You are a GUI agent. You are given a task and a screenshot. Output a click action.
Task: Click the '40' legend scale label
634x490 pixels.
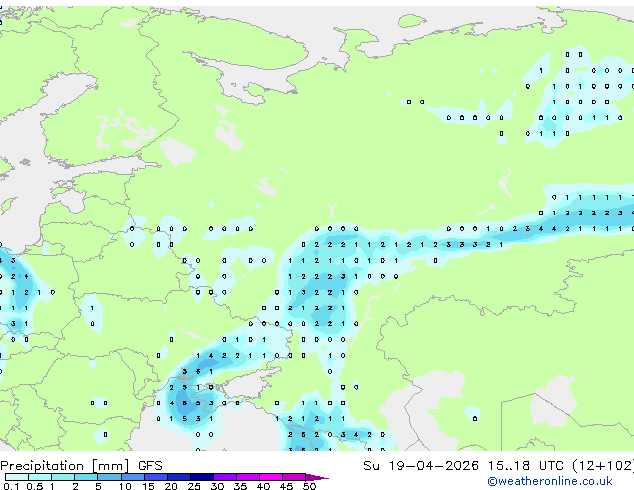(263, 486)
